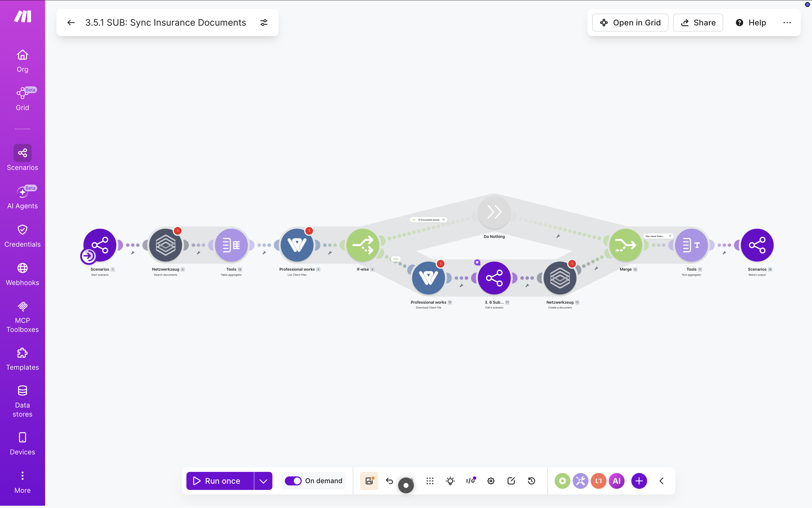
Task: Select Tools Text aggregator module
Action: pos(692,245)
